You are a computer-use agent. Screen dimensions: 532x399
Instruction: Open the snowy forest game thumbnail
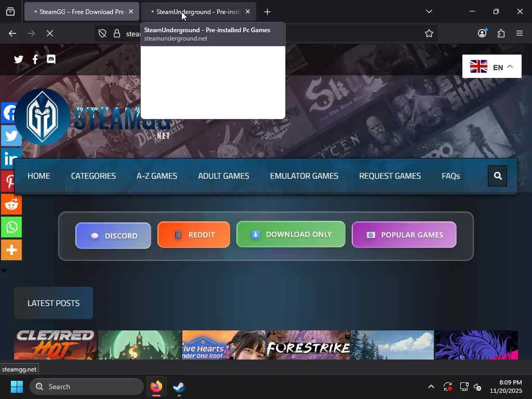click(392, 345)
